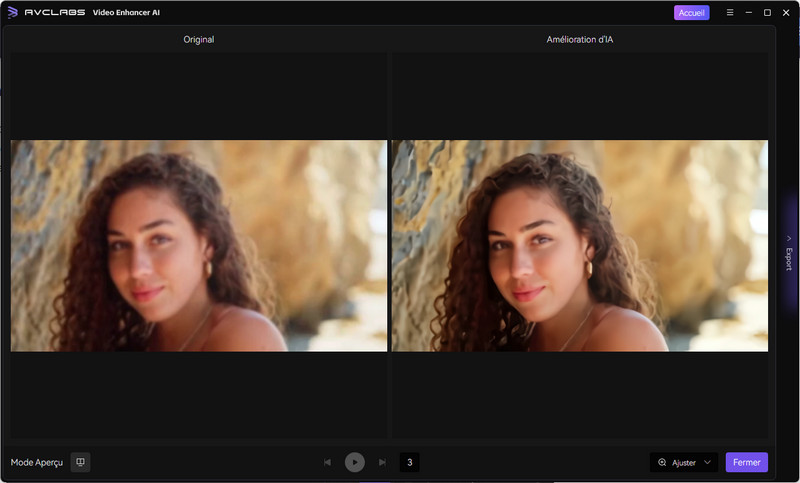Screen dimensions: 800x483
Task: Skip to the next frame
Action: 382,462
